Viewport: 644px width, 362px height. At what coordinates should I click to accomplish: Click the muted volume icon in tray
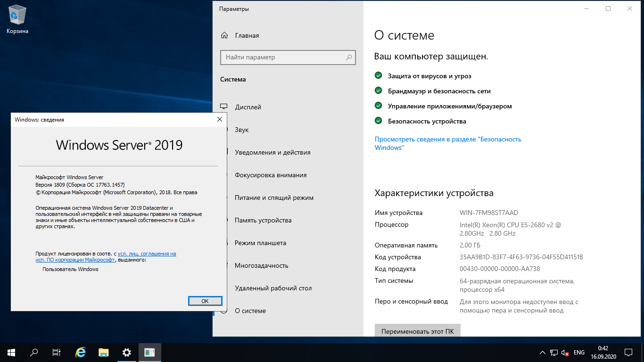pyautogui.click(x=565, y=353)
